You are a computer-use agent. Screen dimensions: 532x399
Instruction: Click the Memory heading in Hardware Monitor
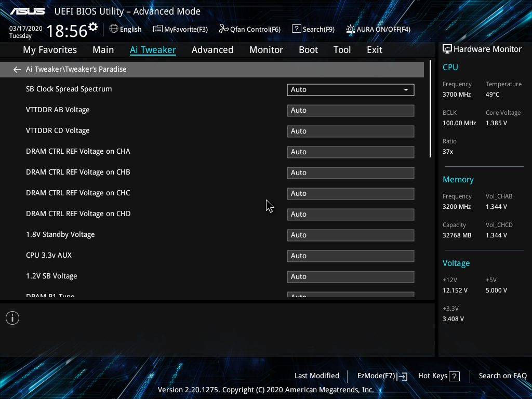(x=458, y=179)
